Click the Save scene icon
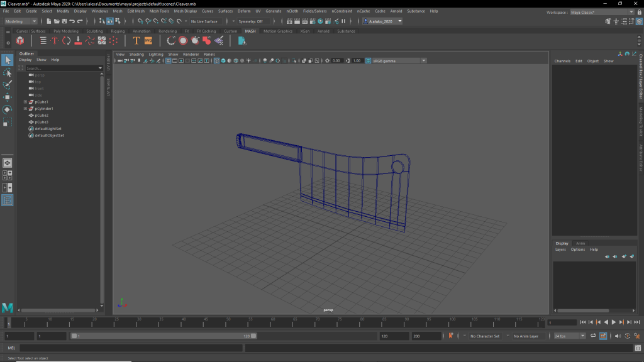The width and height of the screenshot is (644, 362). [x=64, y=21]
